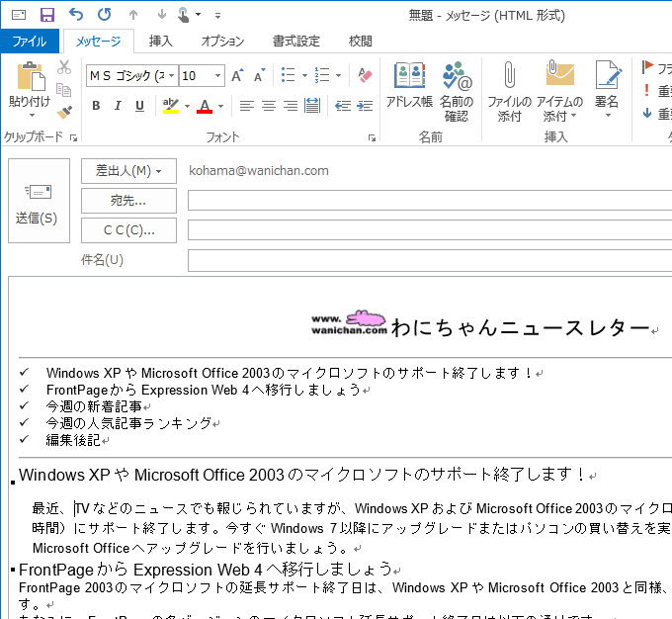The width and height of the screenshot is (672, 619).
Task: Decrease the paragraph indent
Action: click(343, 106)
